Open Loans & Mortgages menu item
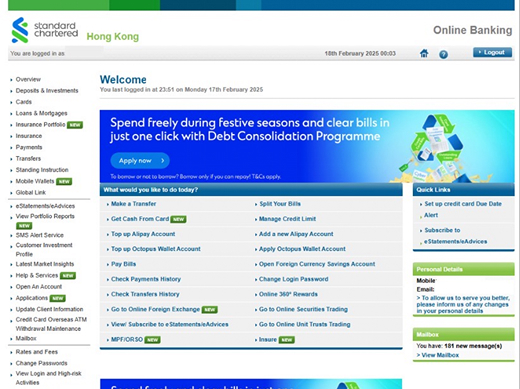The image size is (520, 389). (41, 113)
